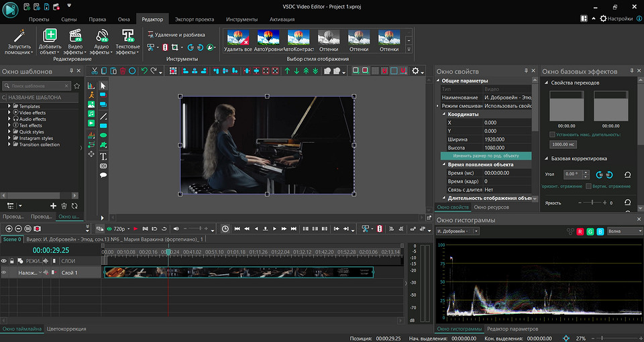Click Удаление и разбивка (Cut and split) button
Image resolution: width=644 pixels, height=342 pixels.
(x=176, y=35)
